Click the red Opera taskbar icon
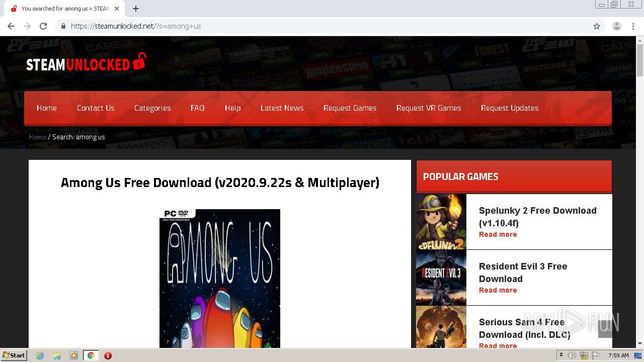Screen dimensions: 644x362 [108, 355]
